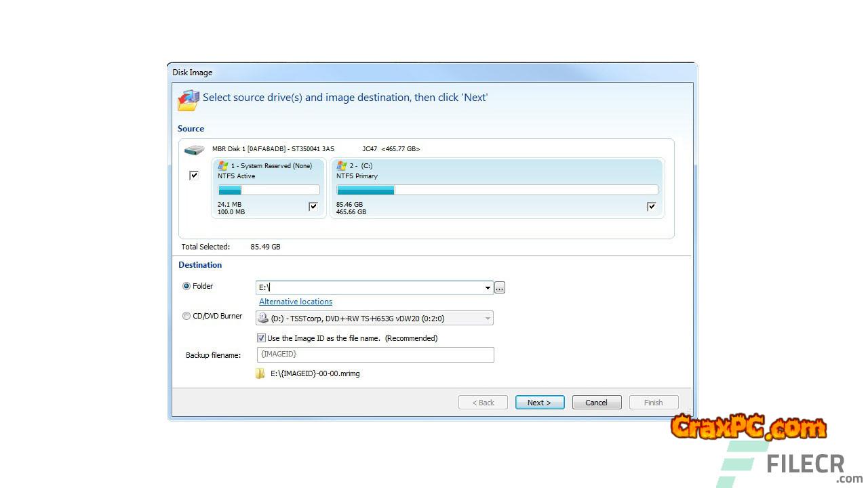The height and width of the screenshot is (488, 868).
Task: Uncheck the System Reserved partition checkbox
Action: click(x=313, y=207)
